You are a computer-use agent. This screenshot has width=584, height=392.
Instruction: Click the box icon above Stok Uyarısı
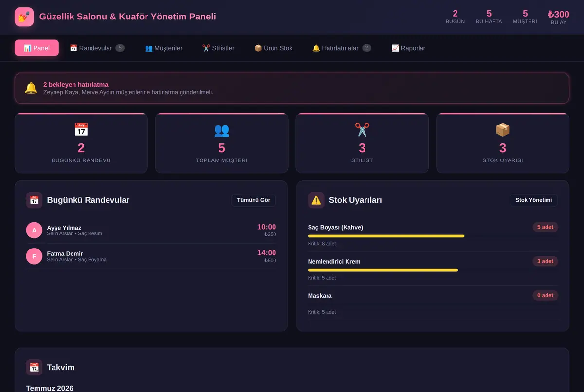(x=503, y=129)
